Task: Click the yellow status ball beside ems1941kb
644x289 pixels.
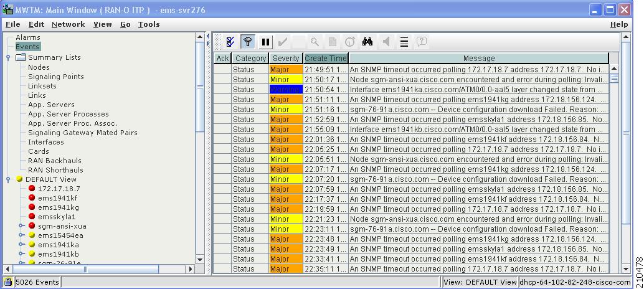Action: tap(32, 254)
